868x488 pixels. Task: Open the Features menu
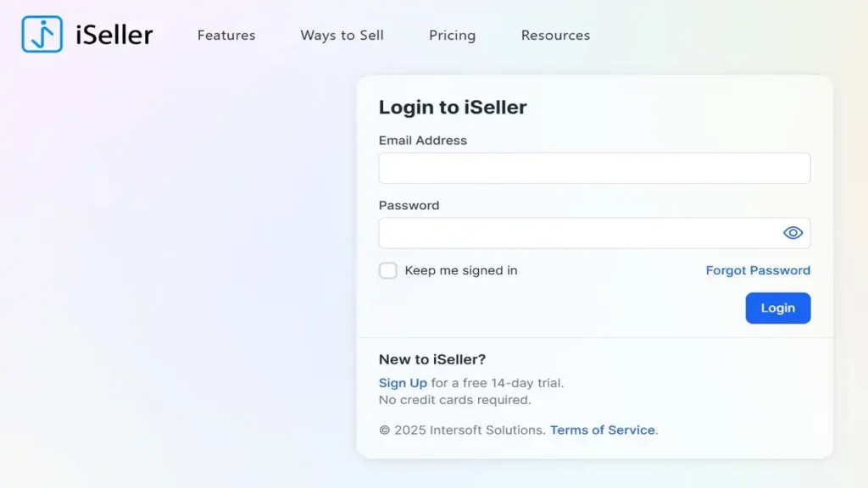click(226, 36)
